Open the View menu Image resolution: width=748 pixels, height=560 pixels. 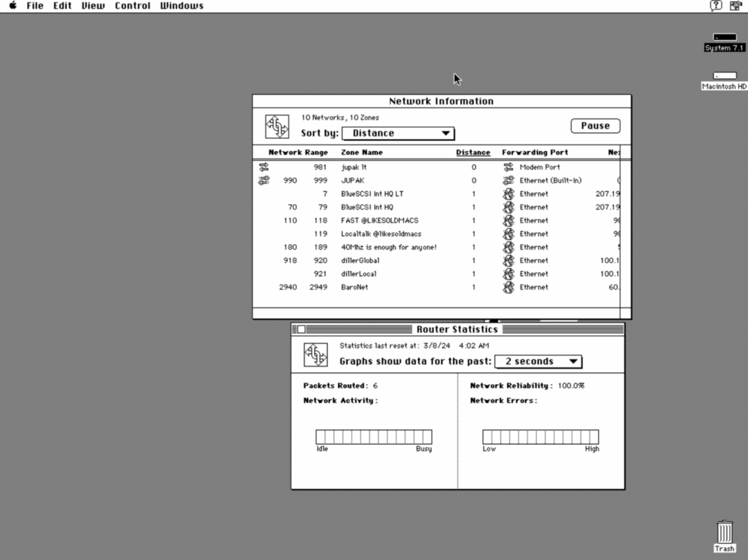click(93, 6)
